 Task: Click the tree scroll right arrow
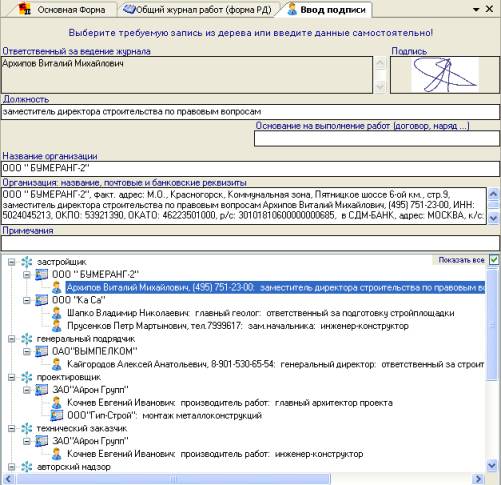tap(479, 479)
